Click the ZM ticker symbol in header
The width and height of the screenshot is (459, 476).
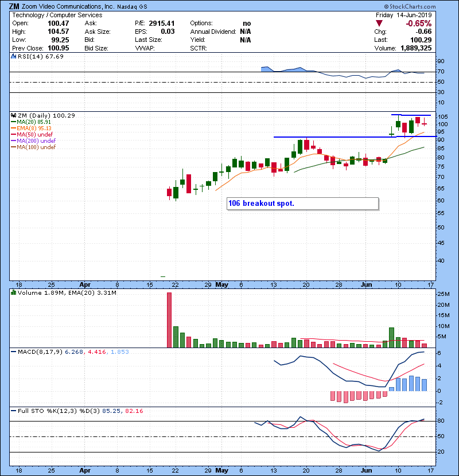click(14, 6)
